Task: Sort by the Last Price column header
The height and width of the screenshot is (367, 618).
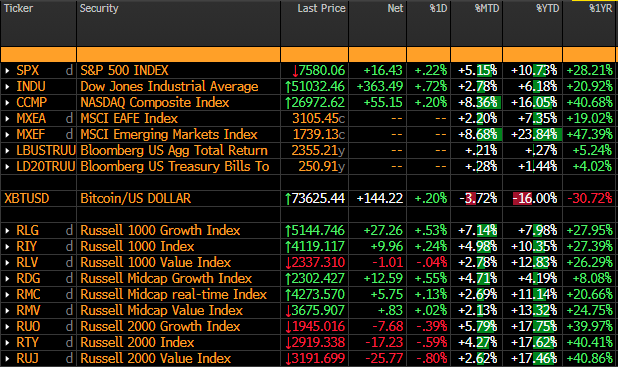Action: (x=321, y=8)
